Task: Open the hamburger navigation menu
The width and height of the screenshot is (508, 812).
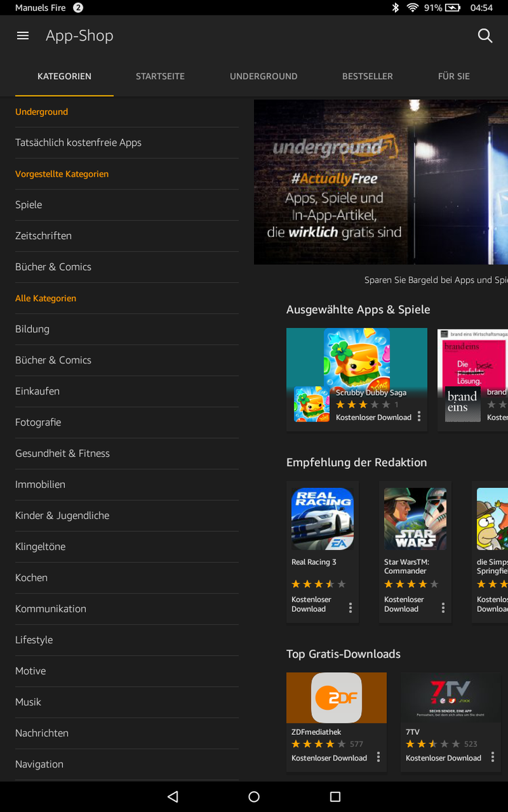Action: tap(23, 36)
